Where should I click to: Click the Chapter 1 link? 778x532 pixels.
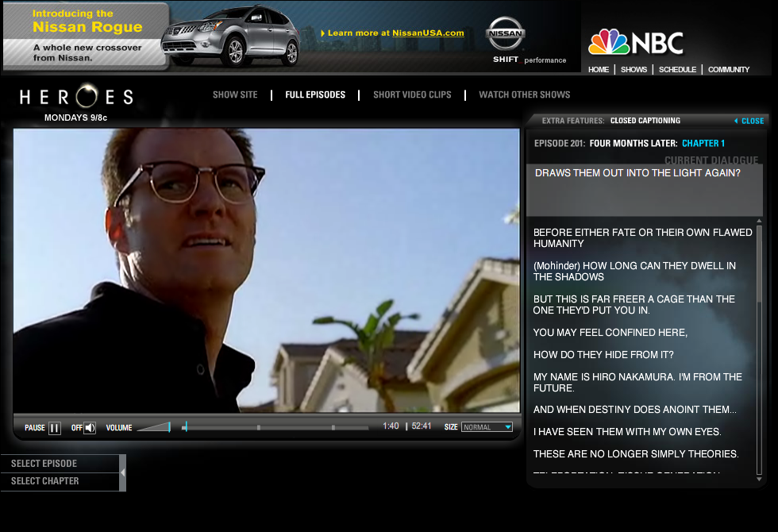point(703,144)
